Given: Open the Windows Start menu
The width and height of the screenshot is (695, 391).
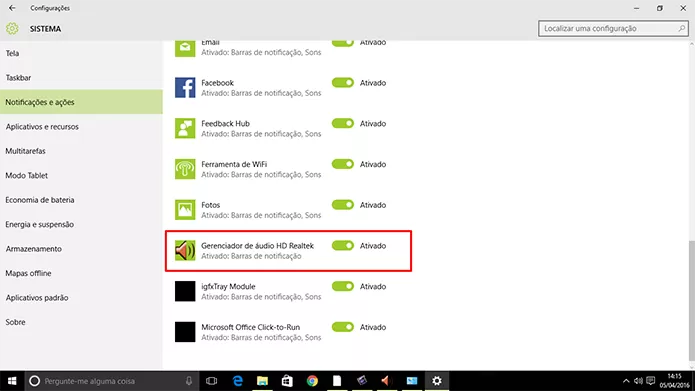Looking at the screenshot, I should click(12, 381).
